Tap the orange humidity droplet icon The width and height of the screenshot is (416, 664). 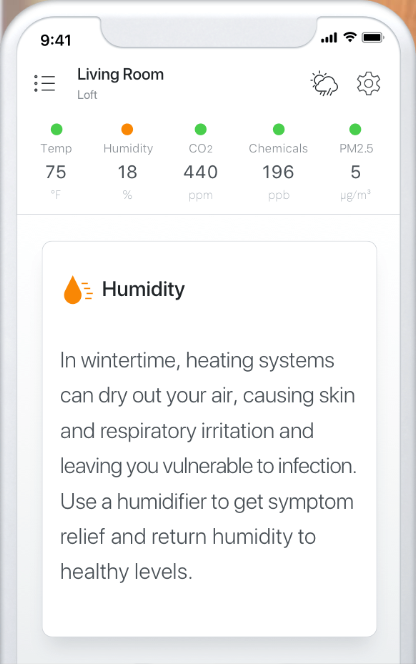click(78, 290)
